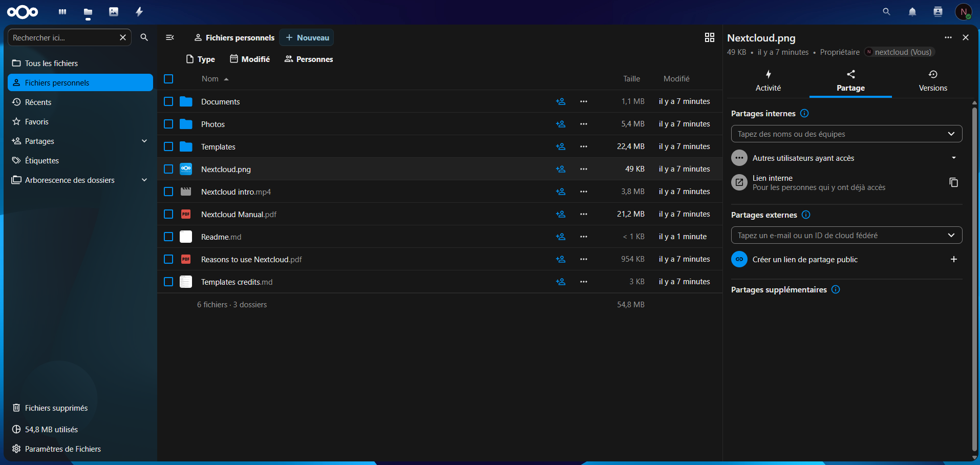Expand the Partages section in sidebar

[144, 141]
